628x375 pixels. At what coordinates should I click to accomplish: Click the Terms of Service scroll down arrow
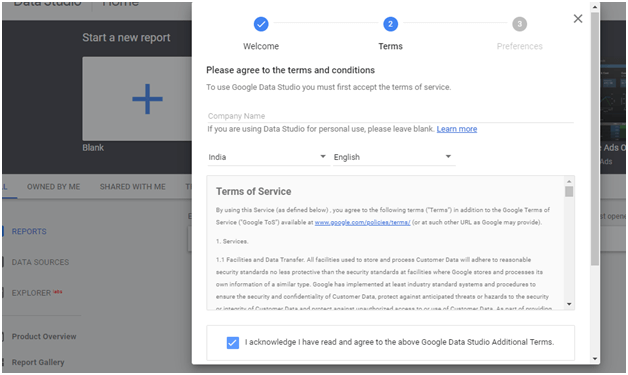[569, 304]
